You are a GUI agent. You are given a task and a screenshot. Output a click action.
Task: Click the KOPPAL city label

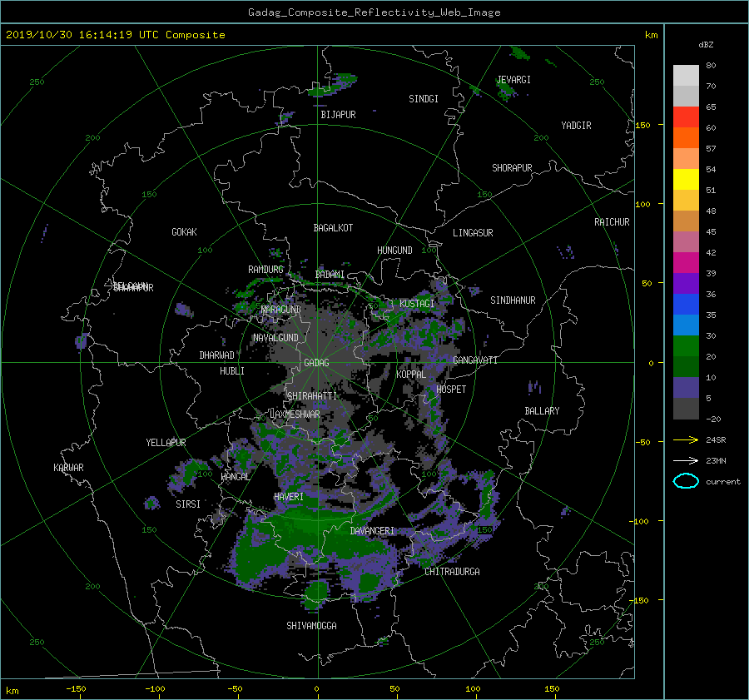click(411, 375)
